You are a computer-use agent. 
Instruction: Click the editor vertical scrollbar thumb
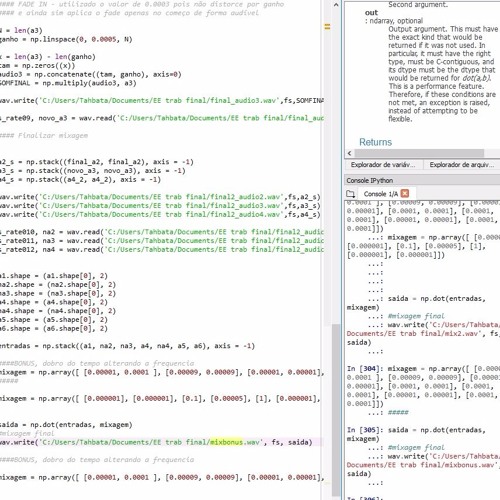click(336, 410)
